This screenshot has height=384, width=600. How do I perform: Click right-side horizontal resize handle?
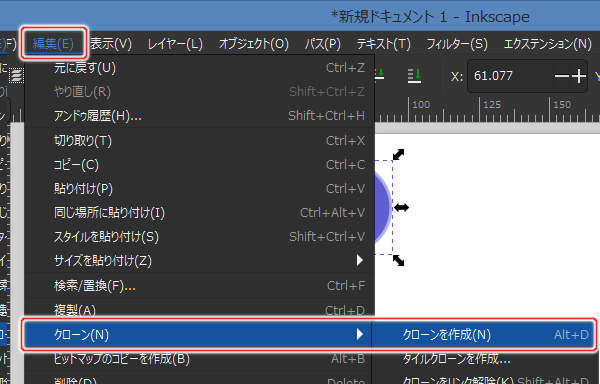point(401,208)
